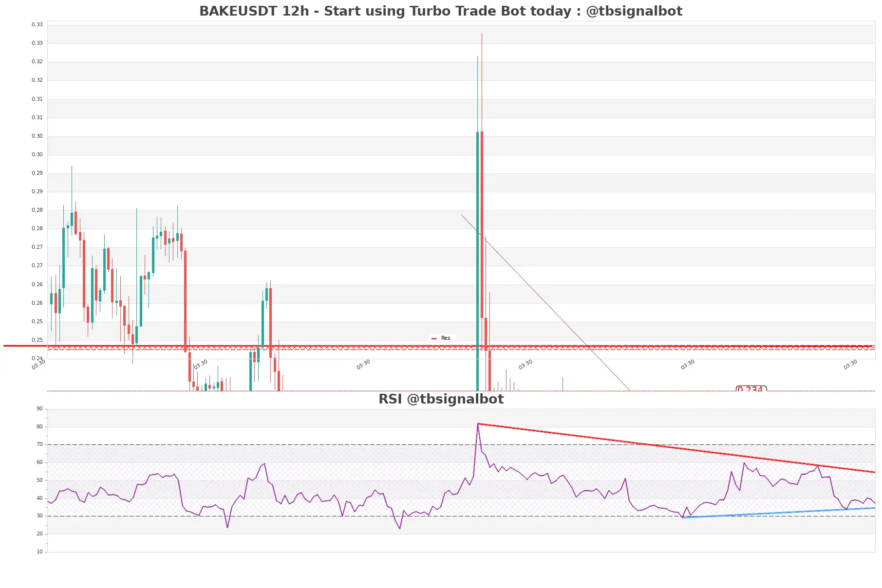Click the RSI axis value 10
This screenshot has height=588, width=882.
(x=39, y=552)
